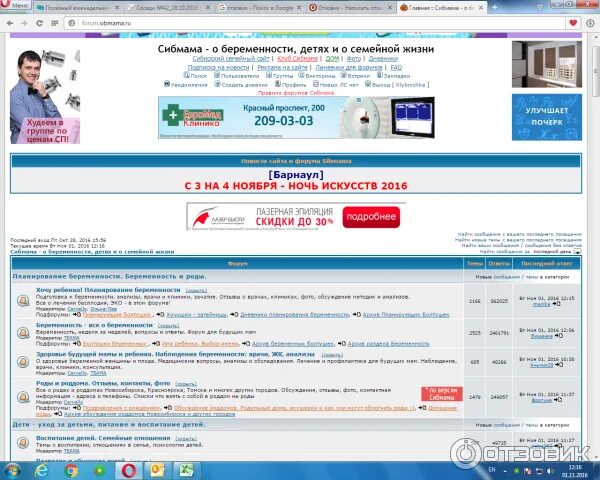600x480 pixels.
Task: Open Закладки page
Action: tap(393, 76)
